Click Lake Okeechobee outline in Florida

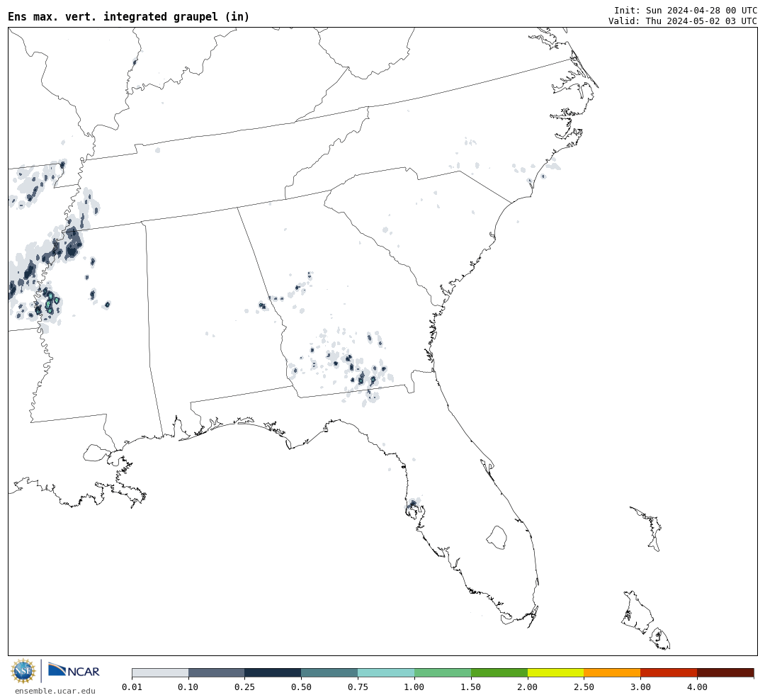pyautogui.click(x=497, y=538)
